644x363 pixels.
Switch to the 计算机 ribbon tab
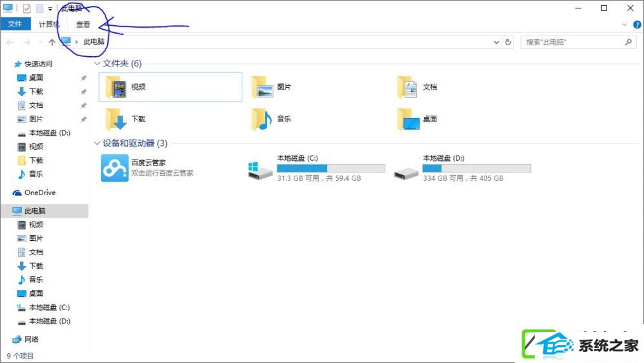(x=49, y=24)
